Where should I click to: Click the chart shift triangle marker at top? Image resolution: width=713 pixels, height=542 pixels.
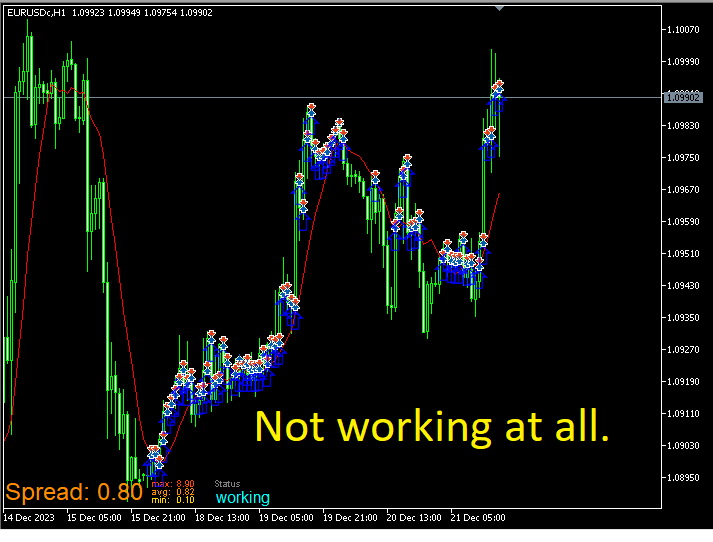click(499, 8)
